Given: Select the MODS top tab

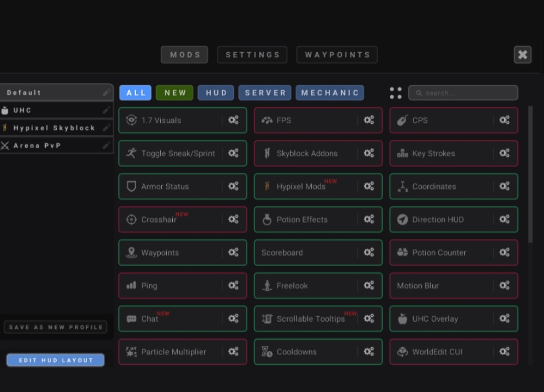Looking at the screenshot, I should tap(184, 55).
